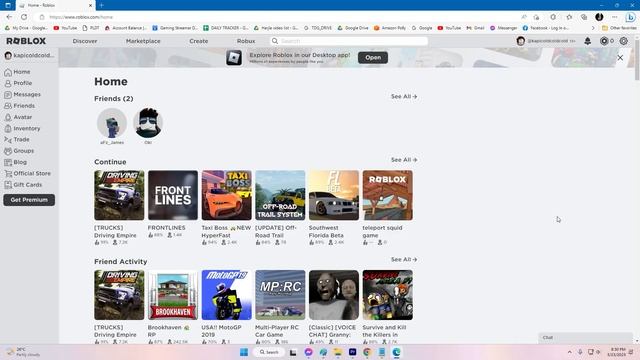The height and width of the screenshot is (360, 640).
Task: Open the Southwest Florida Beta game
Action: tap(334, 195)
